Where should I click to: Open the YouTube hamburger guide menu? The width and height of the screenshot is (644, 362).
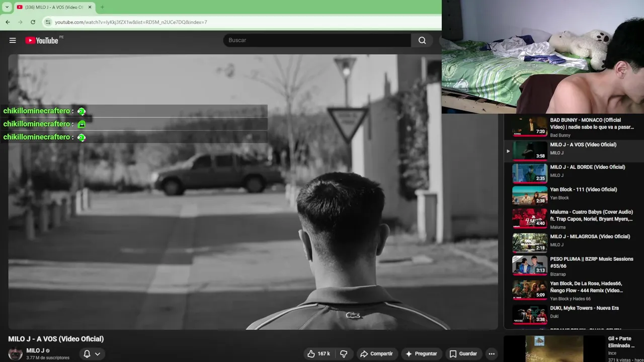(13, 40)
